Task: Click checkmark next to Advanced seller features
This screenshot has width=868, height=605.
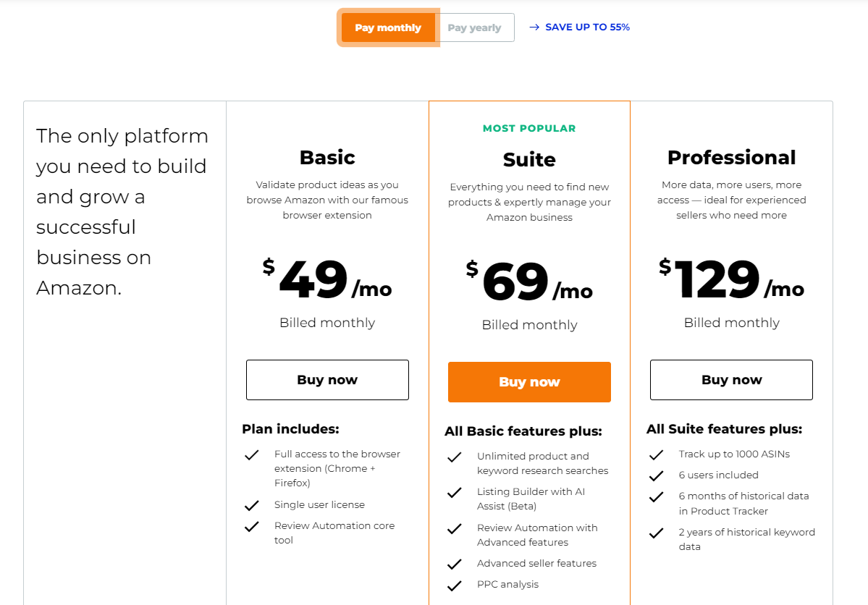Action: (x=455, y=564)
